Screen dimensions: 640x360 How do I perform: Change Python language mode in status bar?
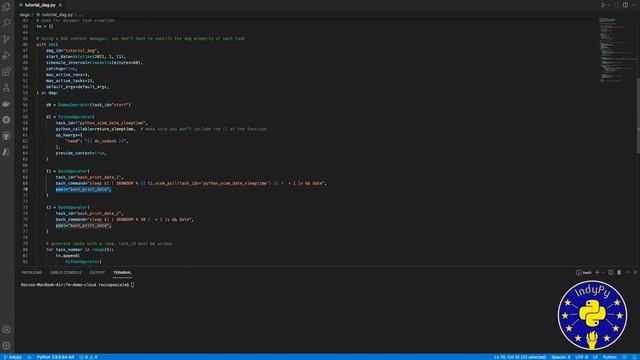click(x=609, y=357)
